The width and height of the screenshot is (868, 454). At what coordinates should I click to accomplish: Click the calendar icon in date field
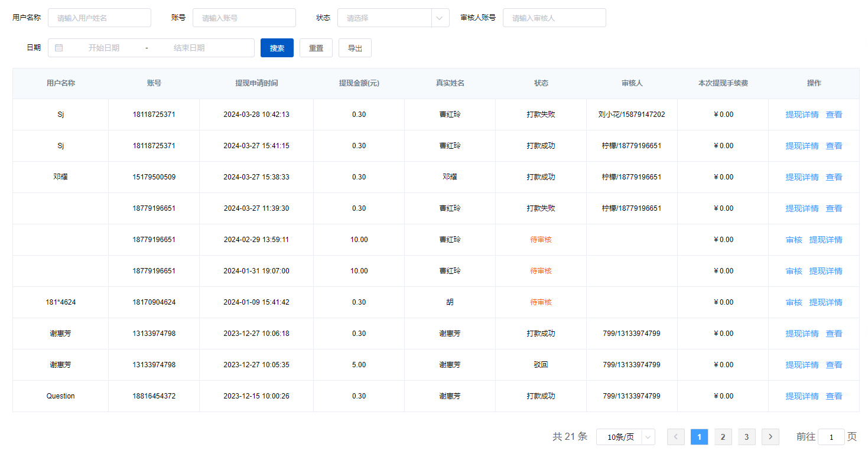click(59, 48)
